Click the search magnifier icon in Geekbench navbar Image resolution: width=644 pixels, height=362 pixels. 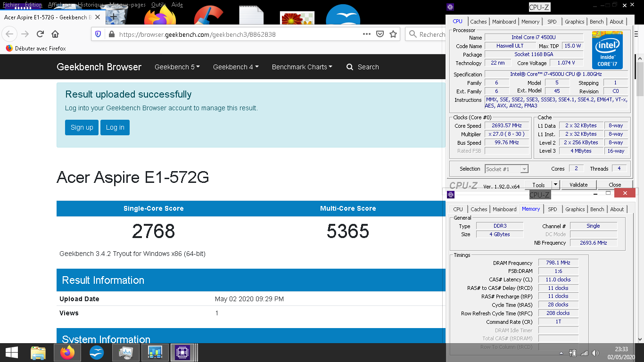(350, 67)
